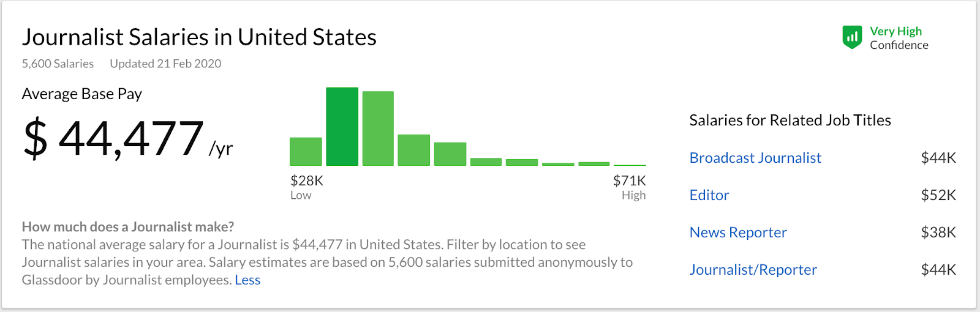
Task: Click the Salaries for Related Job Titles heading
Action: 790,121
